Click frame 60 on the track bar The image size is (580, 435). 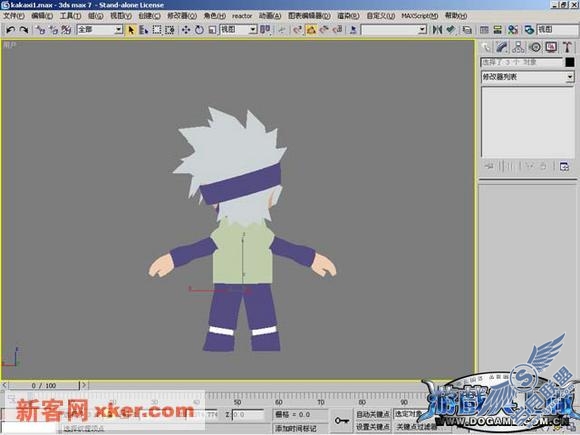click(279, 402)
